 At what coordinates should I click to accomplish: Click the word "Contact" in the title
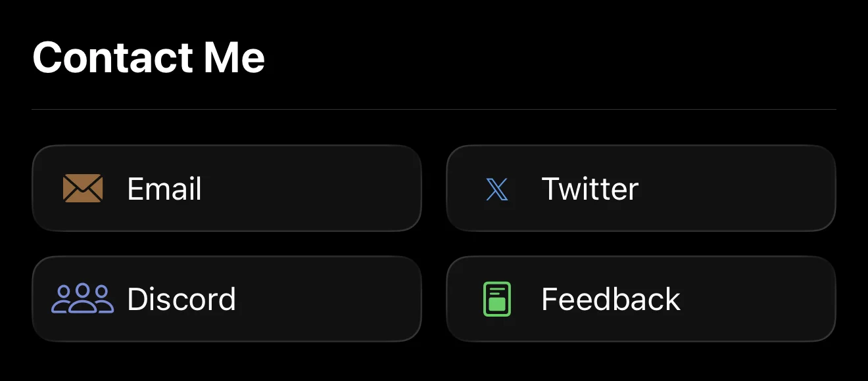[112, 57]
